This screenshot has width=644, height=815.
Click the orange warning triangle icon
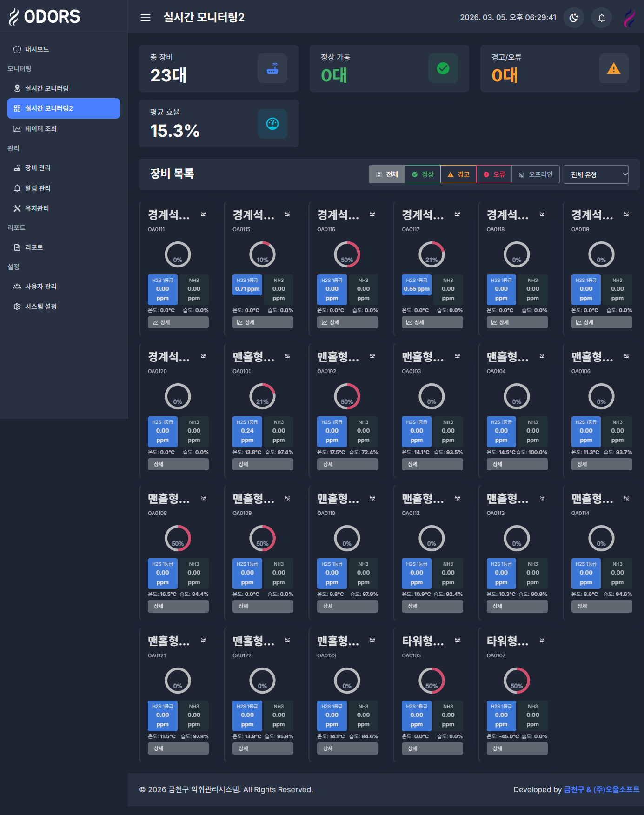pos(613,69)
